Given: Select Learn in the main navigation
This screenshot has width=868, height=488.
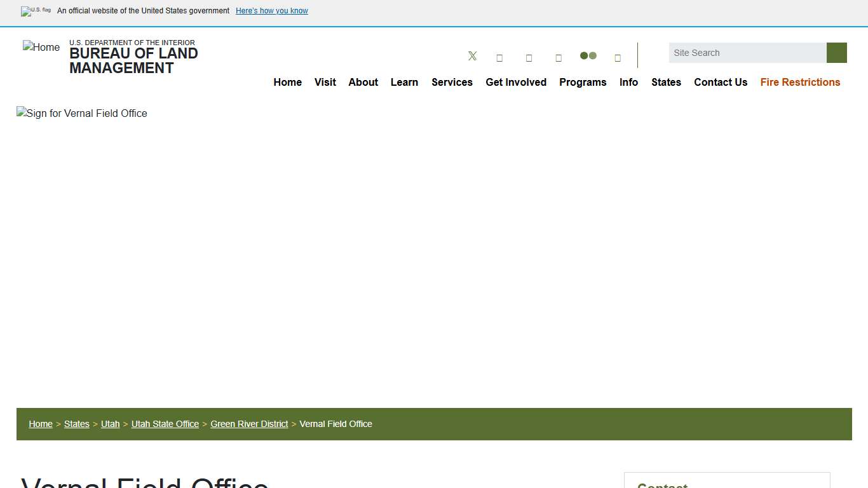Looking at the screenshot, I should point(404,82).
